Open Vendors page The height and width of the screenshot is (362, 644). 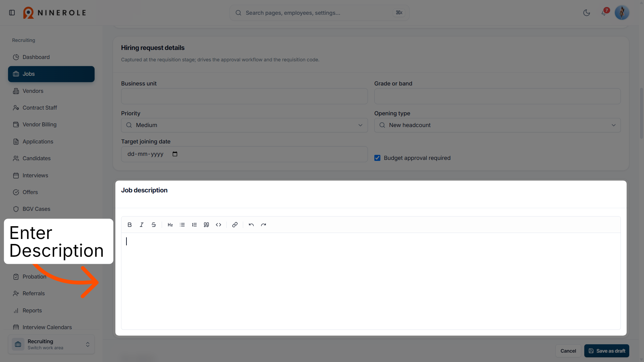point(51,91)
